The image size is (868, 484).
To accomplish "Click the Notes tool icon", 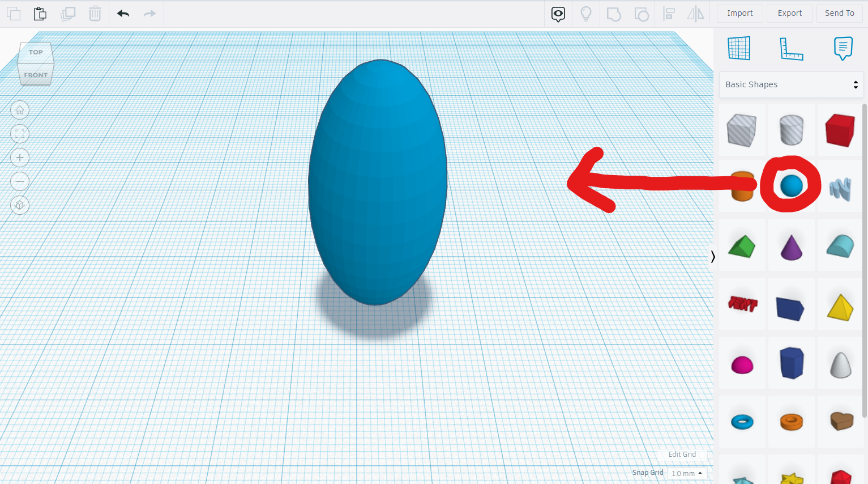I will (x=843, y=48).
